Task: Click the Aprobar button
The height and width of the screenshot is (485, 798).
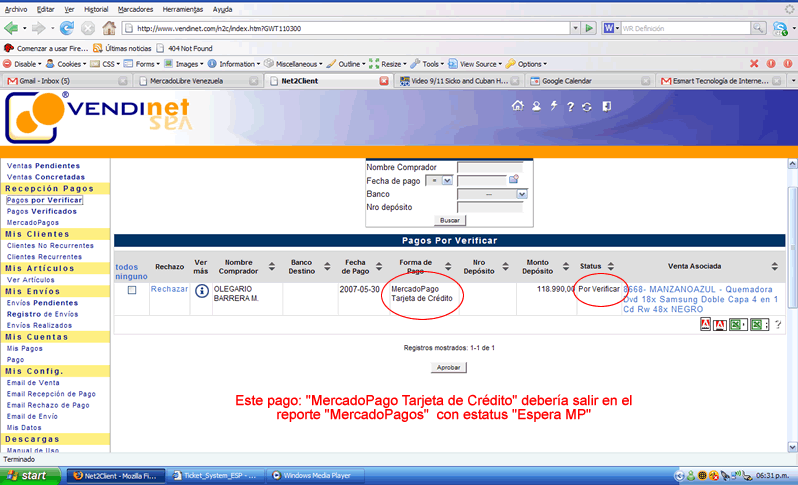Action: pos(448,367)
